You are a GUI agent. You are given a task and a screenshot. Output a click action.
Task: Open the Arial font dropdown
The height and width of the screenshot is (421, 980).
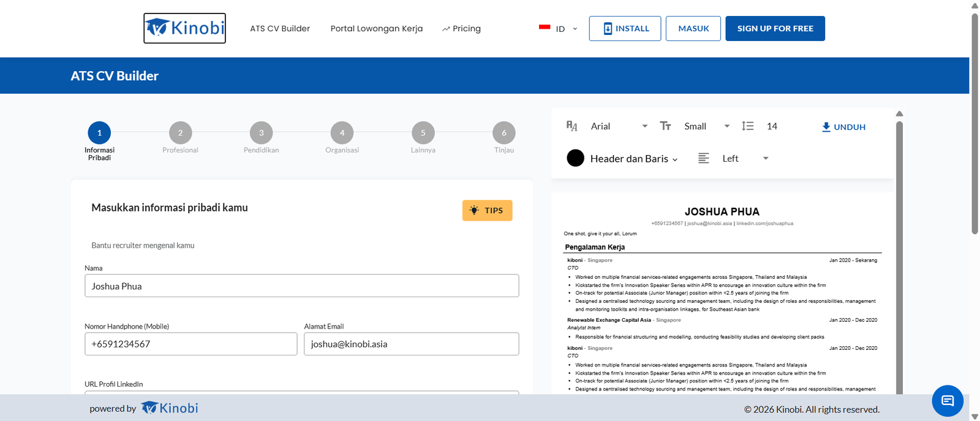(619, 126)
